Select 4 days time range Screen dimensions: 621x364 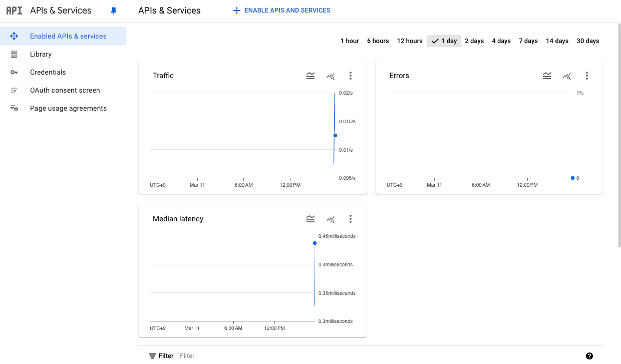tap(501, 41)
